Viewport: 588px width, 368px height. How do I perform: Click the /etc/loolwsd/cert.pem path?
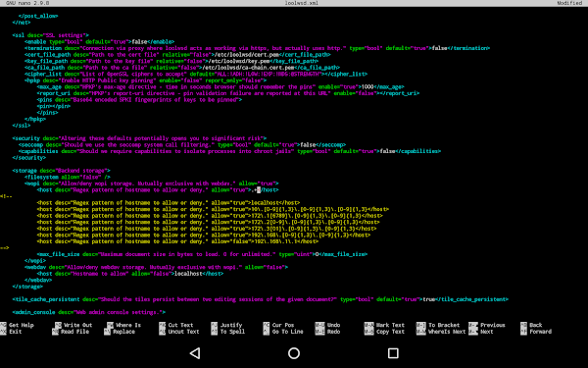pos(247,54)
